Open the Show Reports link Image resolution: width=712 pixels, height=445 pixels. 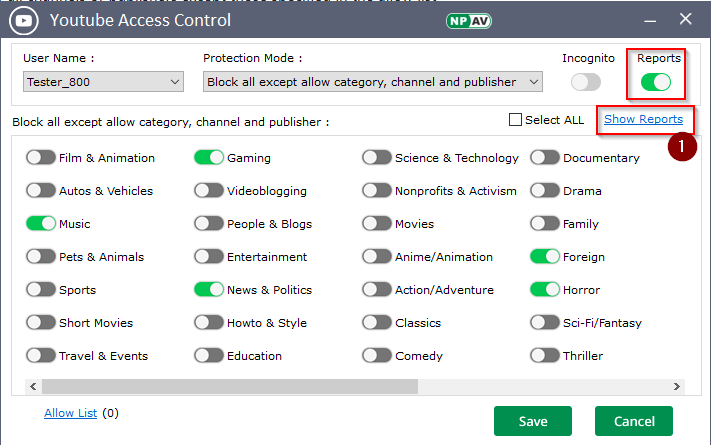[x=643, y=119]
